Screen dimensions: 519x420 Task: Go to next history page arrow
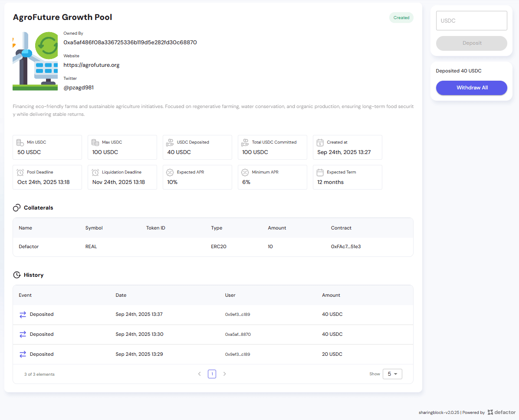coord(224,374)
